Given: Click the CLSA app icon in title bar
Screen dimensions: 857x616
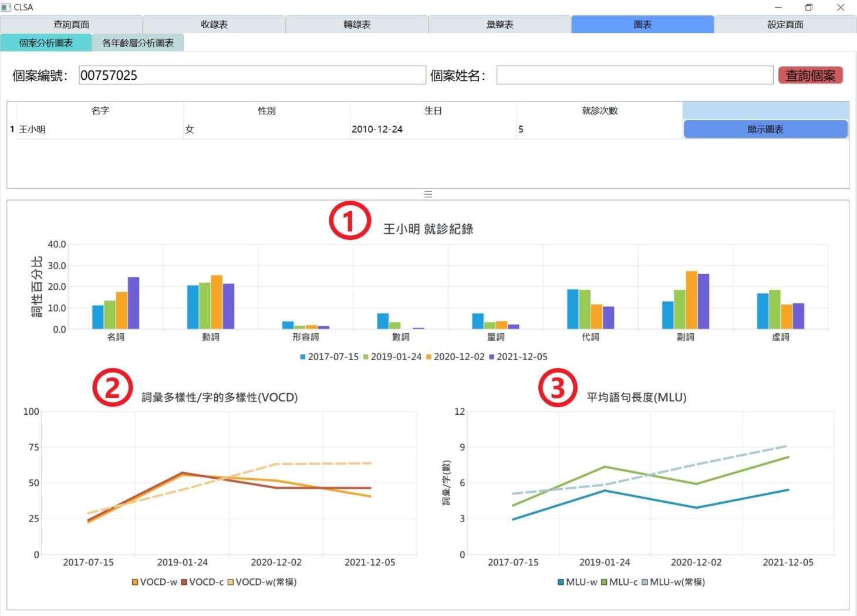Looking at the screenshot, I should tap(6, 7).
